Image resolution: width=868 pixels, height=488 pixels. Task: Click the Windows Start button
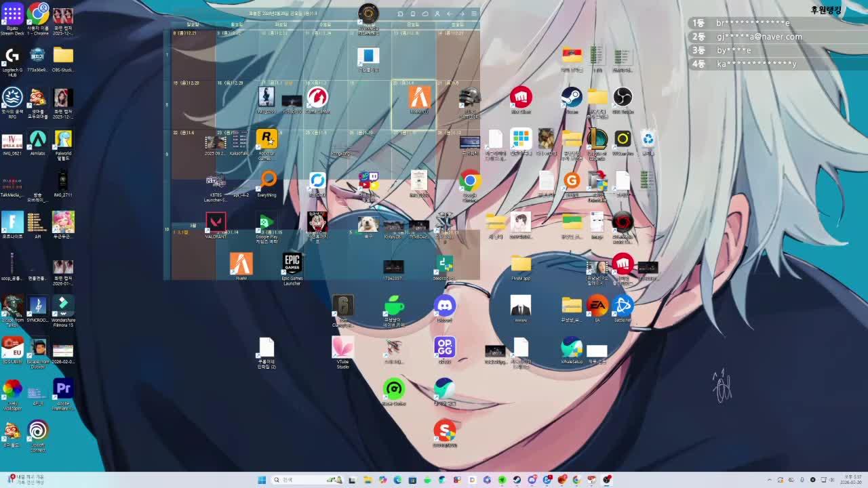tap(262, 480)
